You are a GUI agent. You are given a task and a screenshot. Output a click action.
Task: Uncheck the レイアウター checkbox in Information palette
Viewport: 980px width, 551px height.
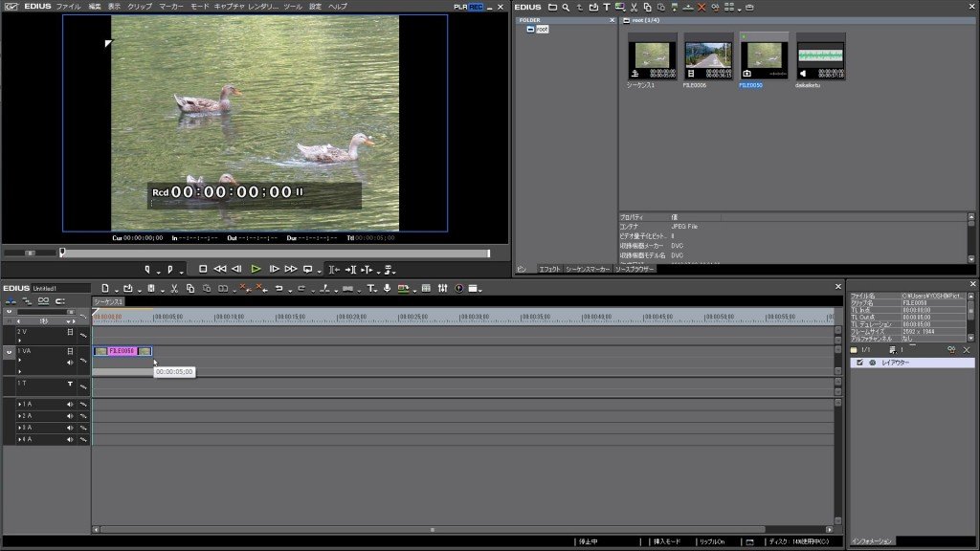[x=860, y=363]
